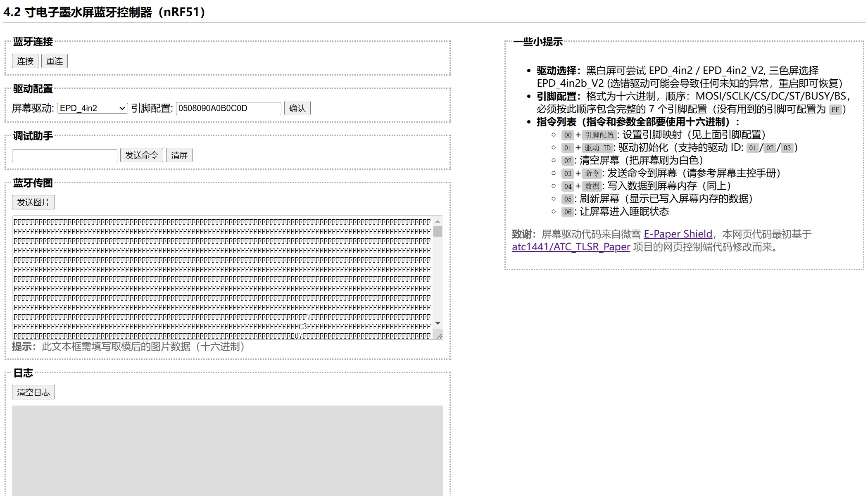The width and height of the screenshot is (868, 496).
Task: Click the textarea scrollbar thumb
Action: coord(438,231)
